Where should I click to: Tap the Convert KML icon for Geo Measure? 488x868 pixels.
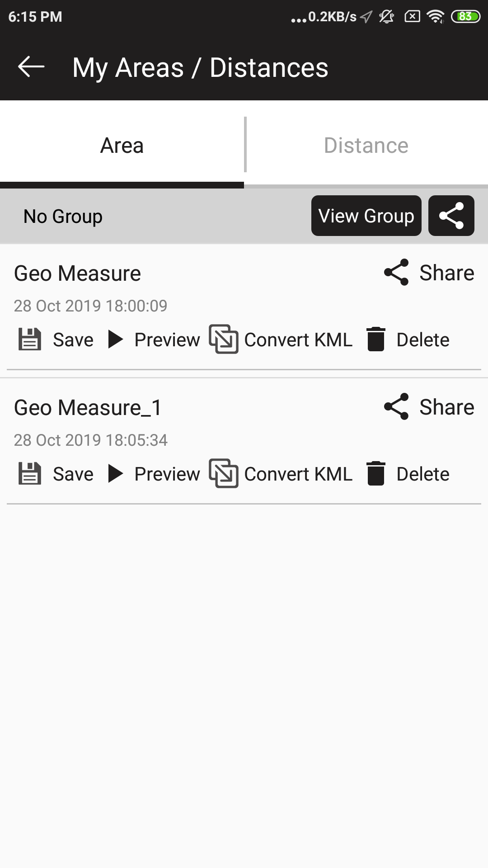224,339
